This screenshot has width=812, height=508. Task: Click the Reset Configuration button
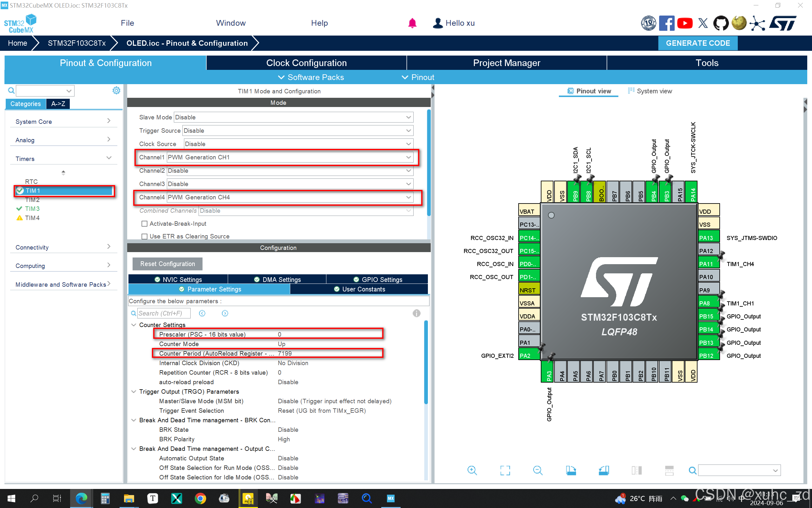tap(167, 264)
